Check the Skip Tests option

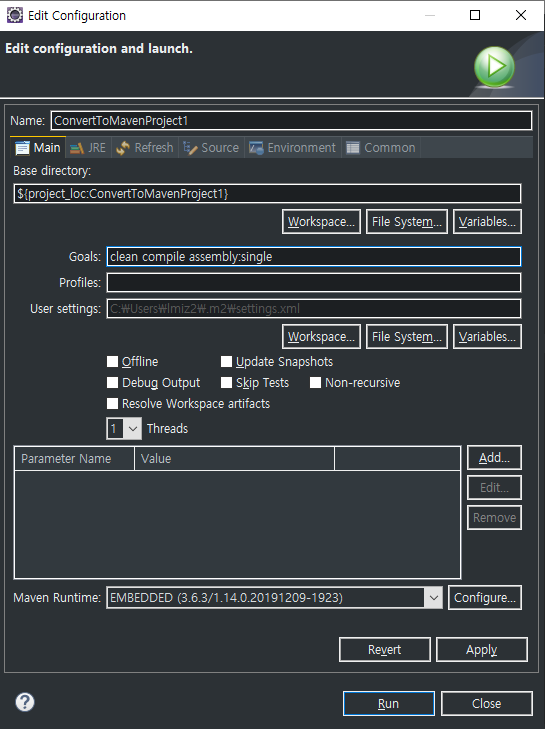tap(226, 383)
